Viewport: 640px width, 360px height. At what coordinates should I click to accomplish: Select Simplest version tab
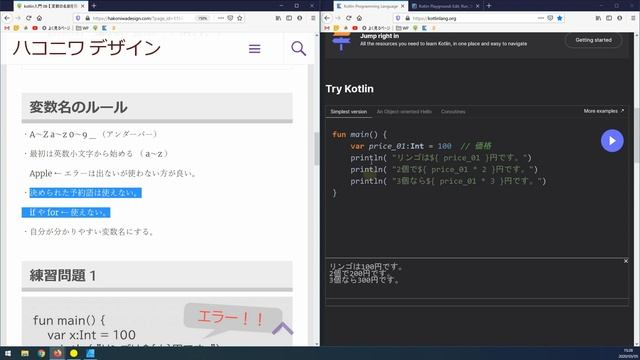(x=349, y=112)
